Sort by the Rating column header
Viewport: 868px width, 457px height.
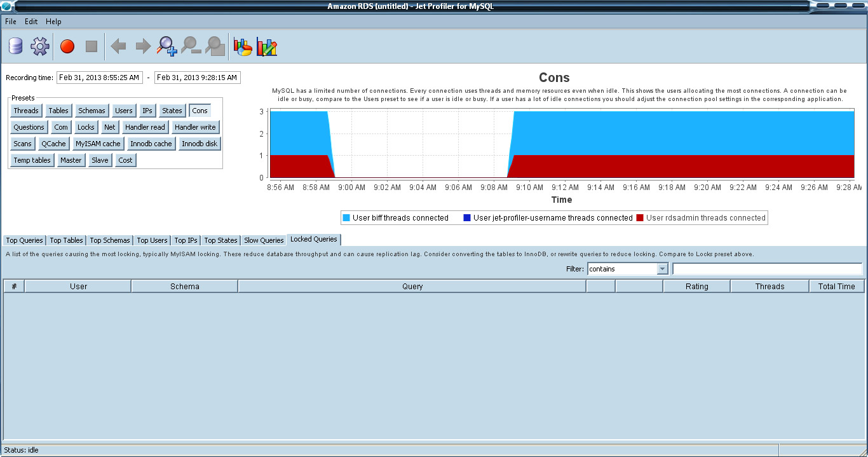pos(697,287)
